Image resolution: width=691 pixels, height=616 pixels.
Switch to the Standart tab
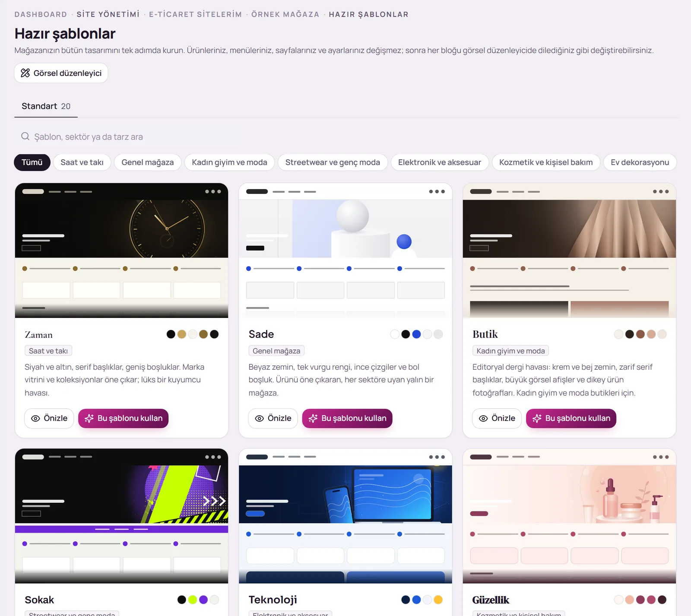pyautogui.click(x=46, y=106)
